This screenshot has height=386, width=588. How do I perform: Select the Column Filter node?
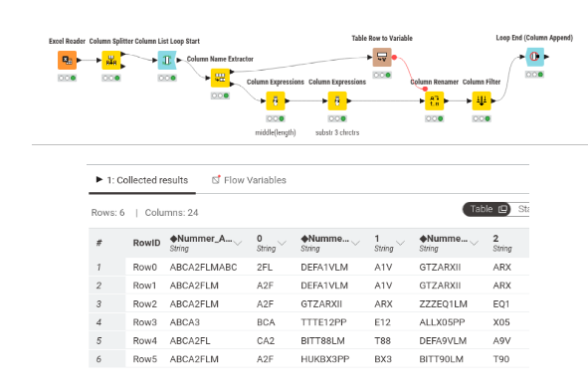coord(482,100)
